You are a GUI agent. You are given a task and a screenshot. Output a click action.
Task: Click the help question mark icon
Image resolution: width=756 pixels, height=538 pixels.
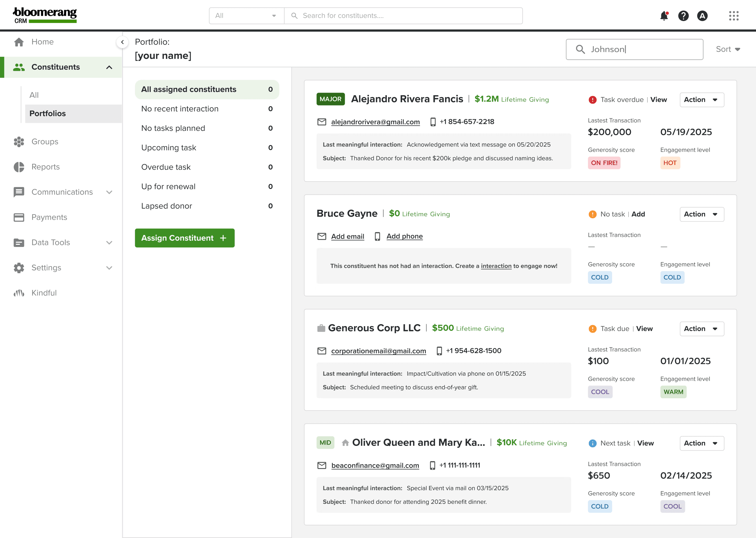coord(684,16)
